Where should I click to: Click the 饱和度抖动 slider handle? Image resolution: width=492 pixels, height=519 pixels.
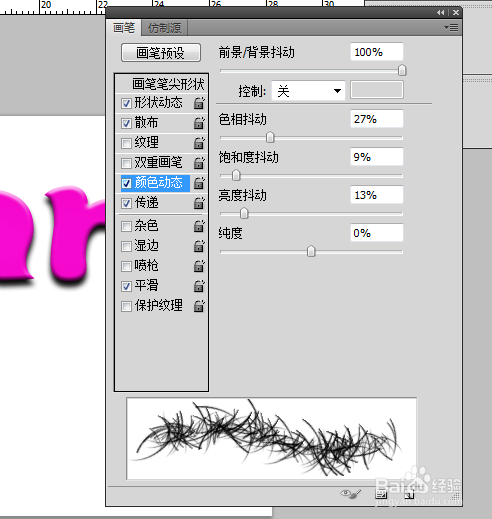236,175
